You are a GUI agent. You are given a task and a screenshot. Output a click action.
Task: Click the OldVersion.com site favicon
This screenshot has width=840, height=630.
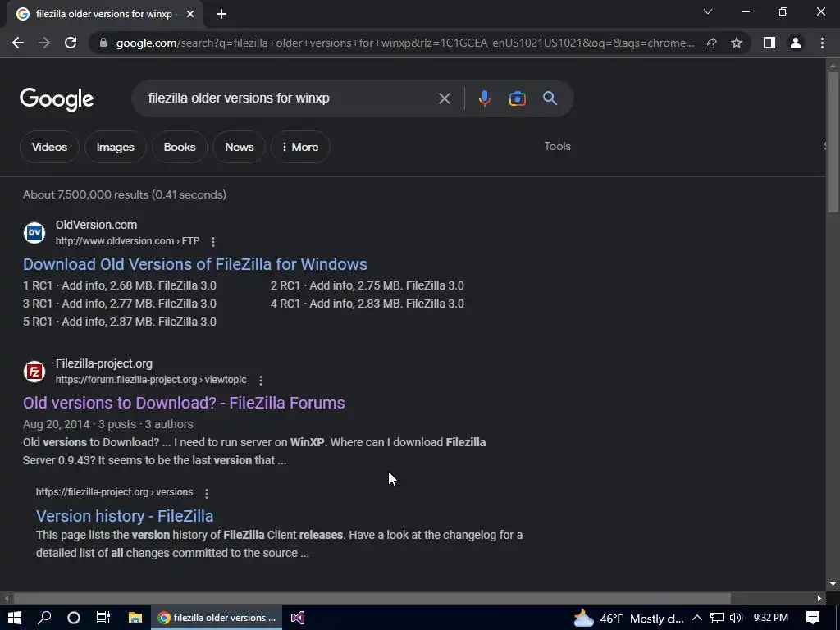click(34, 233)
